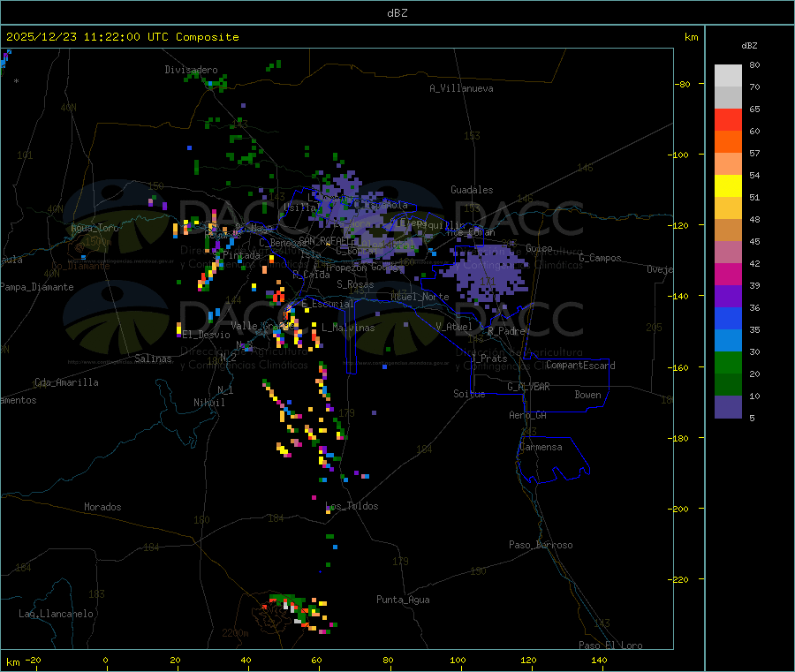Click the Divisadero map label
The height and width of the screenshot is (672, 795).
pos(191,70)
